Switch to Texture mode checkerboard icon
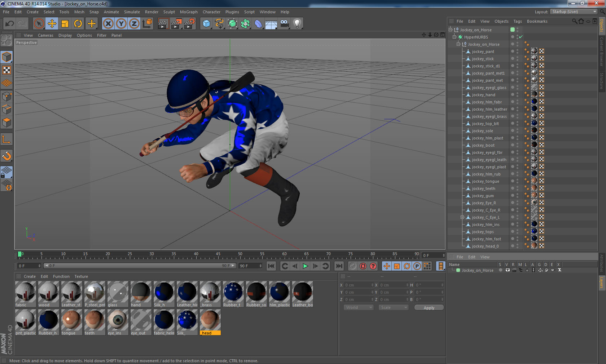The width and height of the screenshot is (606, 364). click(x=7, y=70)
